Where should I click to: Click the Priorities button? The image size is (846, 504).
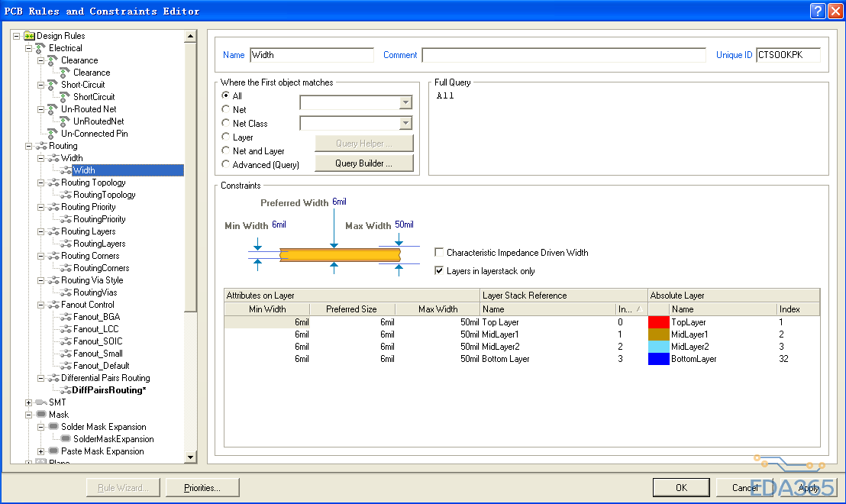pyautogui.click(x=202, y=487)
